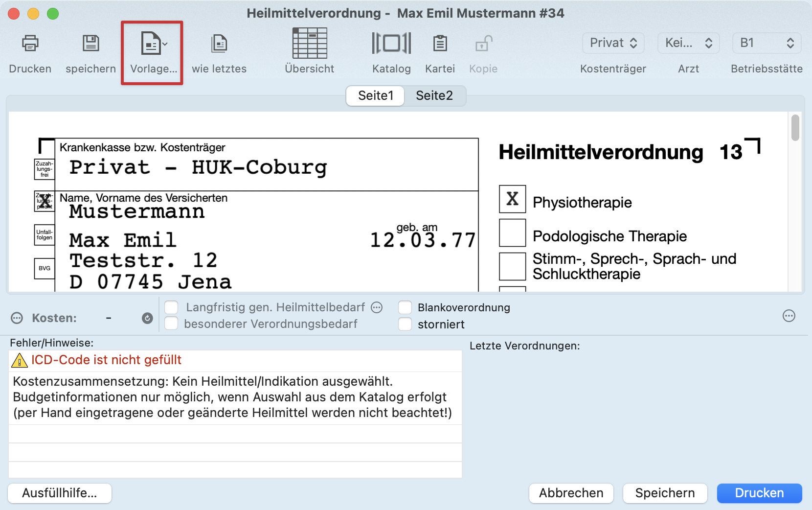This screenshot has width=812, height=510.
Task: Switch to the Seite1 tab
Action: pos(376,95)
